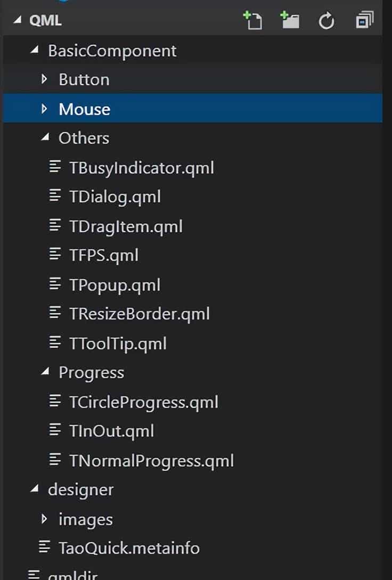Expand the Button folder
Image resolution: width=392 pixels, height=580 pixels.
click(44, 79)
